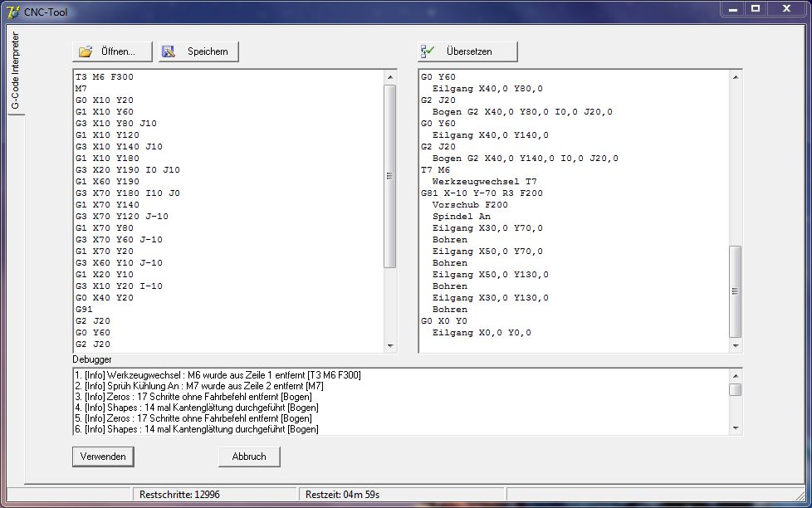Click the Debugger list scroll-up arrow
This screenshot has width=812, height=508.
pos(735,375)
